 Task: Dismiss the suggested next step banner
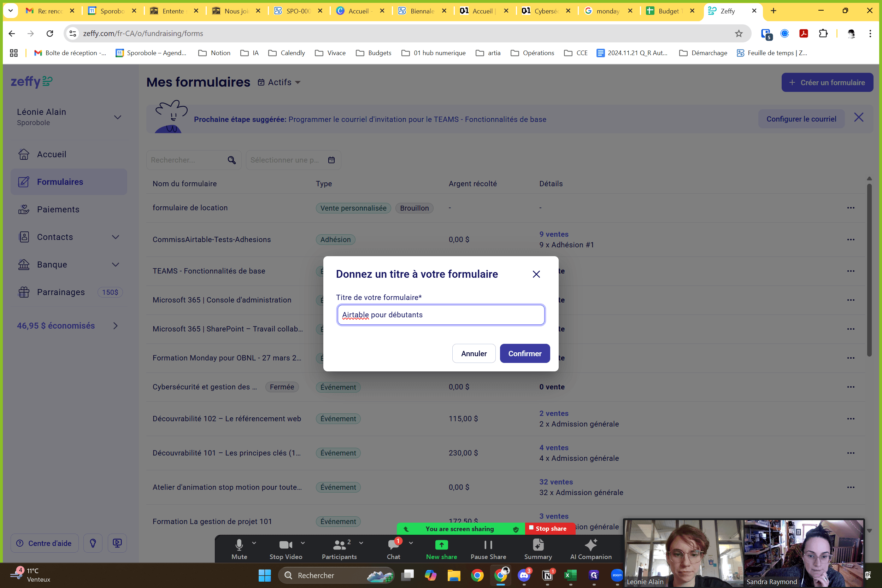tap(859, 118)
